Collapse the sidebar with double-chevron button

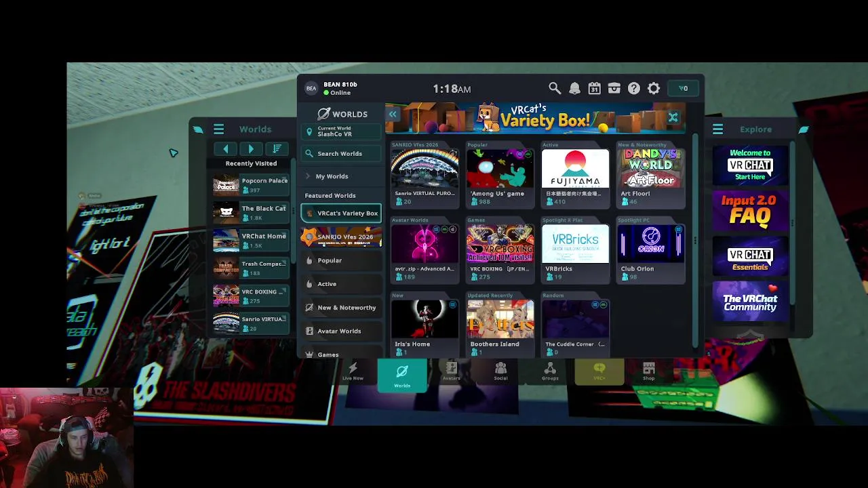[393, 114]
